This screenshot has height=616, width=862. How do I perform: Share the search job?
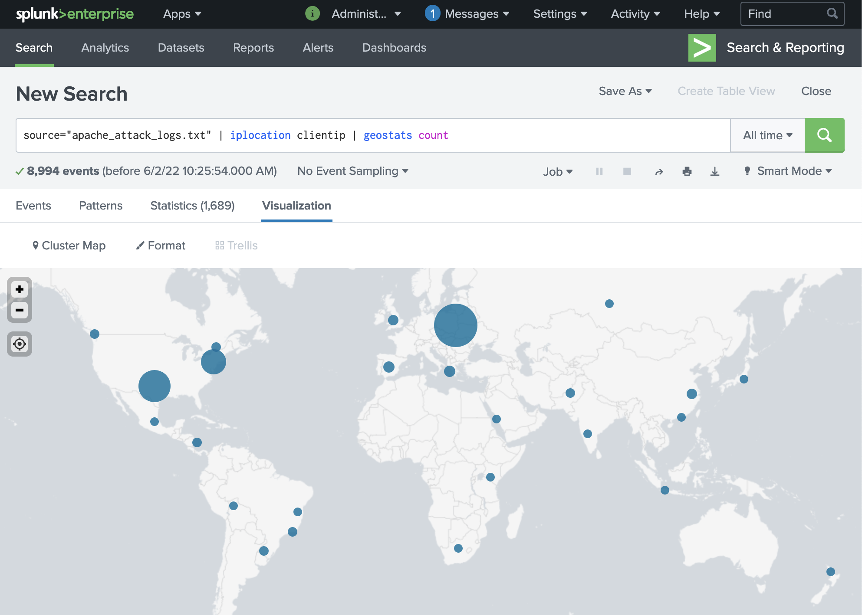click(x=659, y=172)
